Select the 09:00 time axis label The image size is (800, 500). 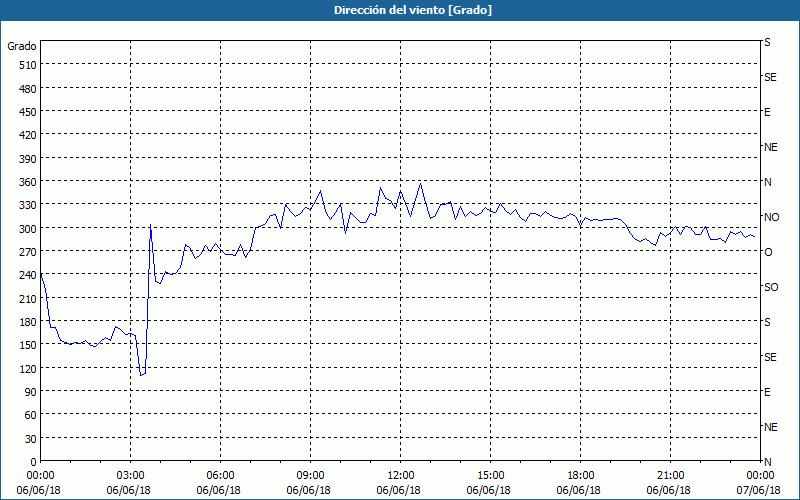tap(310, 476)
